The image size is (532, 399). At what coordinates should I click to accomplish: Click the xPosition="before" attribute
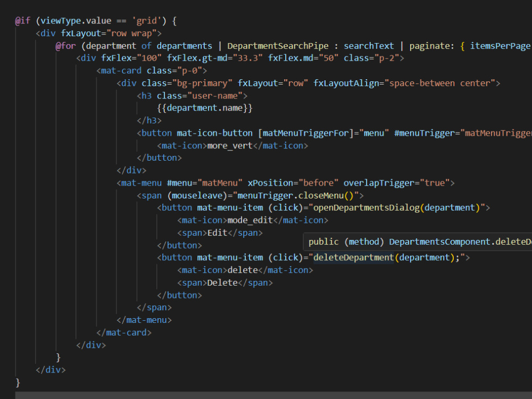click(x=293, y=183)
